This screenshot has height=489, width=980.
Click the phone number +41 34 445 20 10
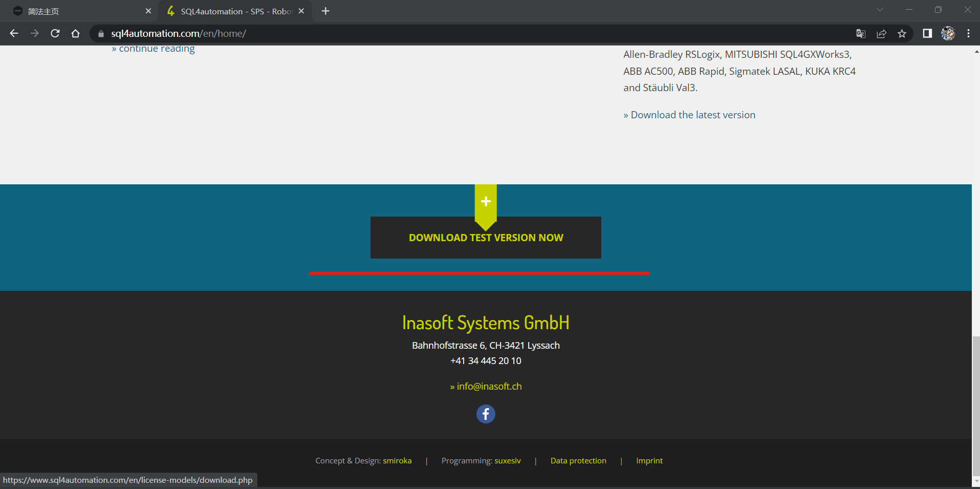486,361
